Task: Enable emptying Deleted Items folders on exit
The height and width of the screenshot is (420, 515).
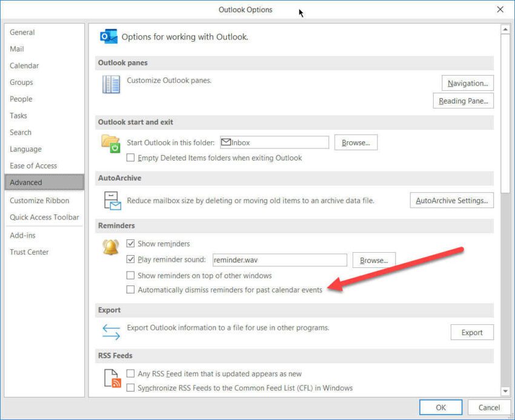Action: pyautogui.click(x=131, y=158)
